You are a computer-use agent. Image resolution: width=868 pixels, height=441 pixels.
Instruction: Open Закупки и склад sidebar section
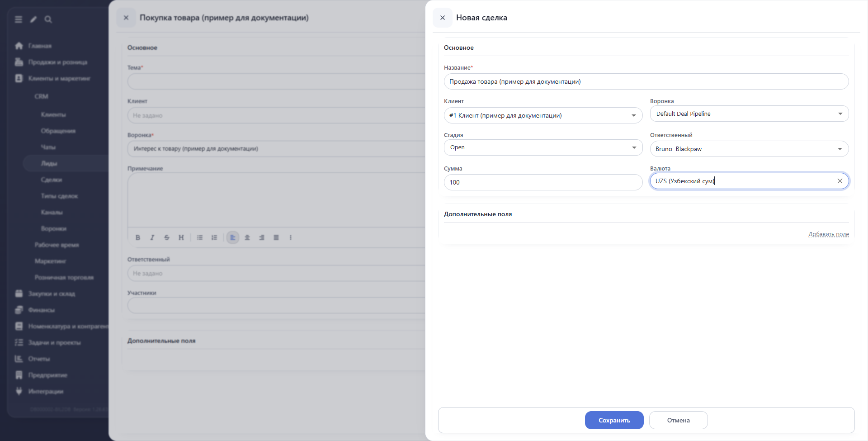(x=52, y=294)
